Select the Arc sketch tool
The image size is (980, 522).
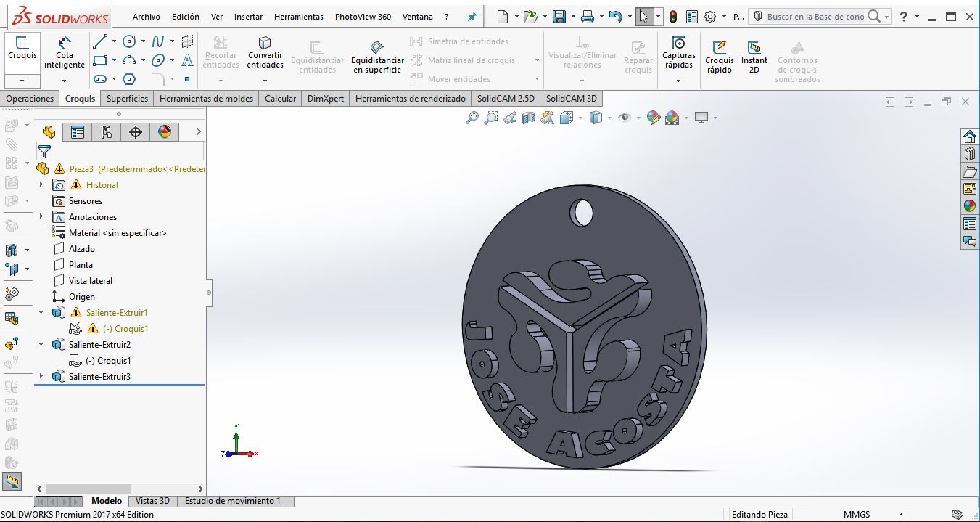click(129, 60)
